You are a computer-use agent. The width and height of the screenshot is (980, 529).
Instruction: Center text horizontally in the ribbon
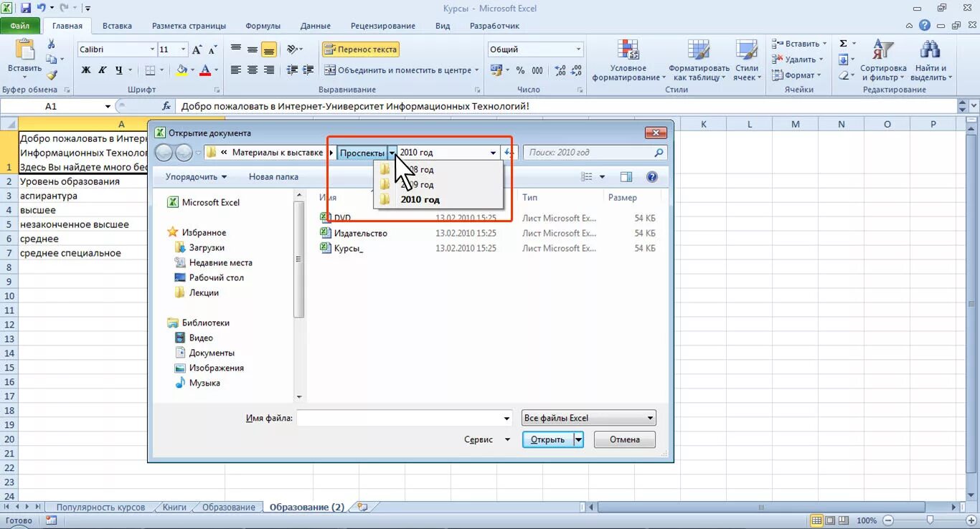[x=252, y=70]
